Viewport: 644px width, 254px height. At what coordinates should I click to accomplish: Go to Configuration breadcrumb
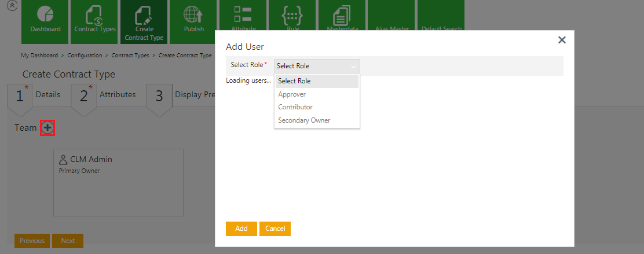point(85,56)
